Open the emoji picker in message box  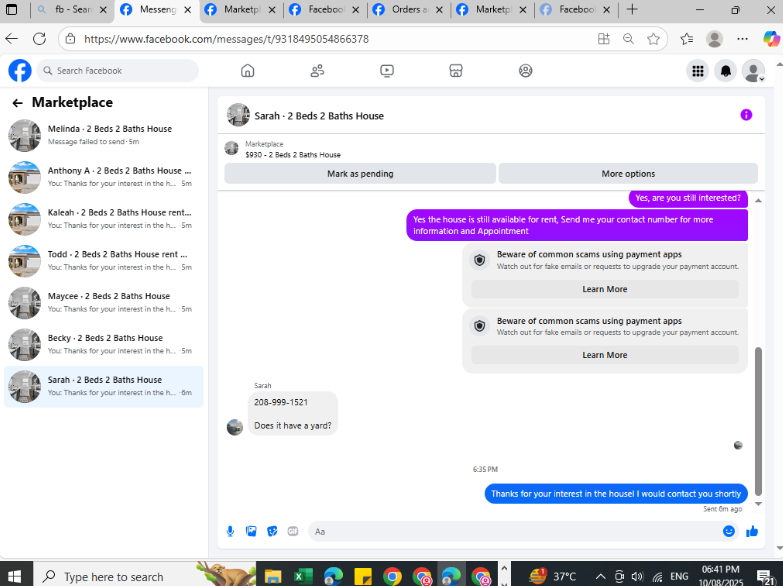coord(729,531)
